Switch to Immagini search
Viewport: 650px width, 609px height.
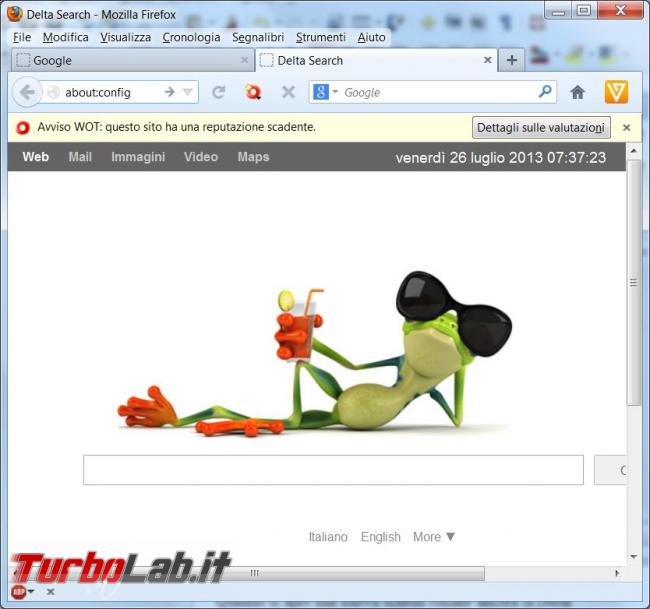click(x=138, y=157)
